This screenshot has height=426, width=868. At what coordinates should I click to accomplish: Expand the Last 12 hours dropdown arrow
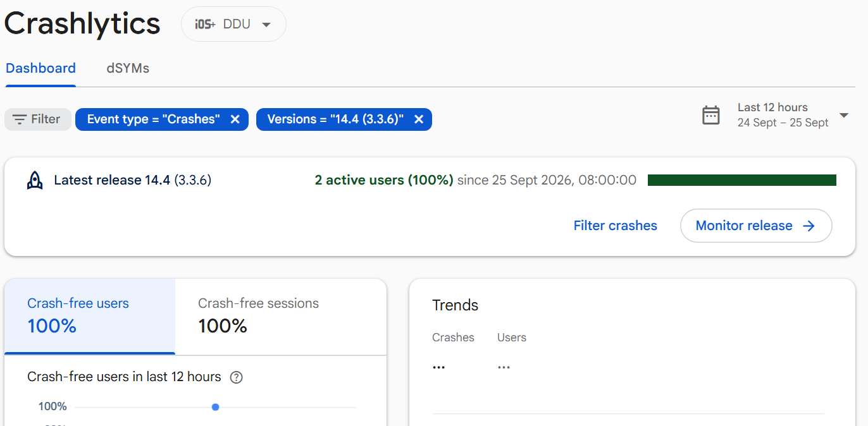click(x=843, y=115)
